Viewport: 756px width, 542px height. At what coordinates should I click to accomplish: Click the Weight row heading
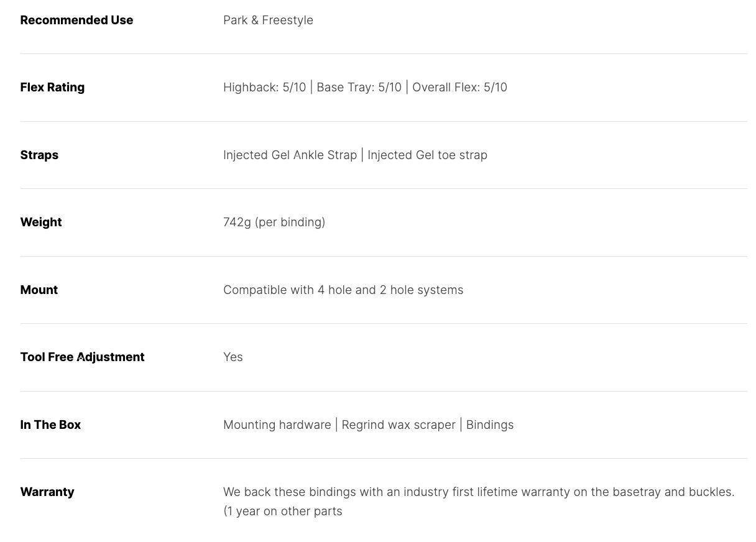click(x=41, y=222)
